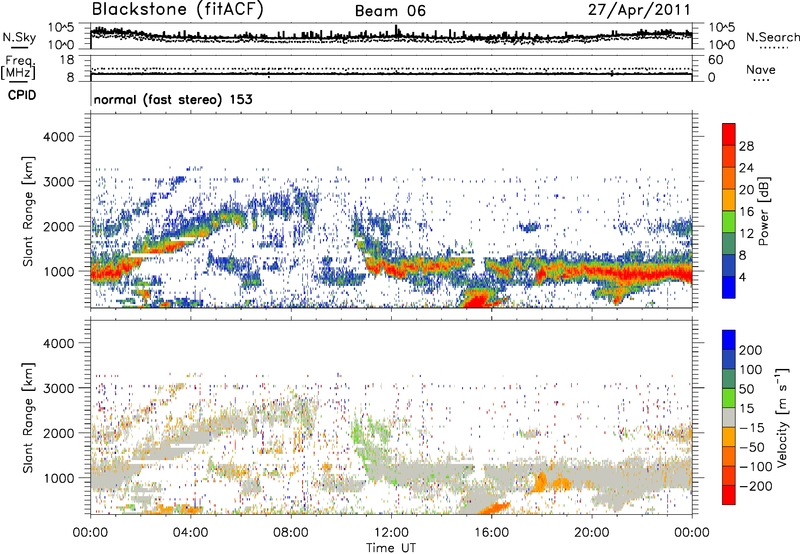800x554 pixels.
Task: Click the 'Power [dB]' color bar title
Action: [x=764, y=211]
